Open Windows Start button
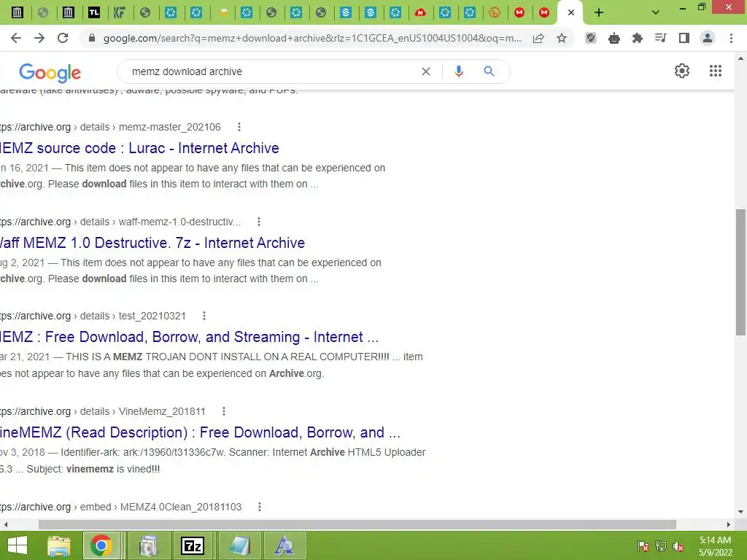Viewport: 747px width, 560px height. [x=18, y=545]
